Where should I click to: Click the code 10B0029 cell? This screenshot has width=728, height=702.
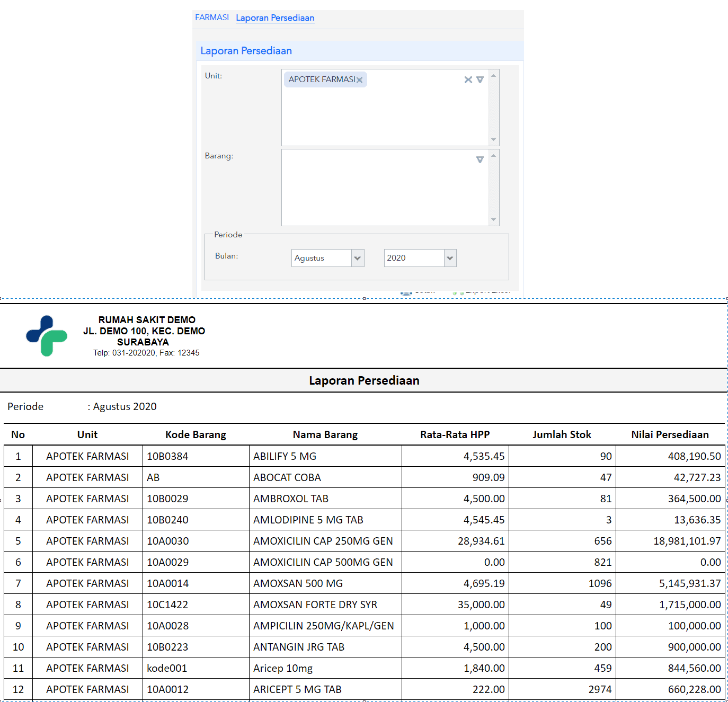196,499
